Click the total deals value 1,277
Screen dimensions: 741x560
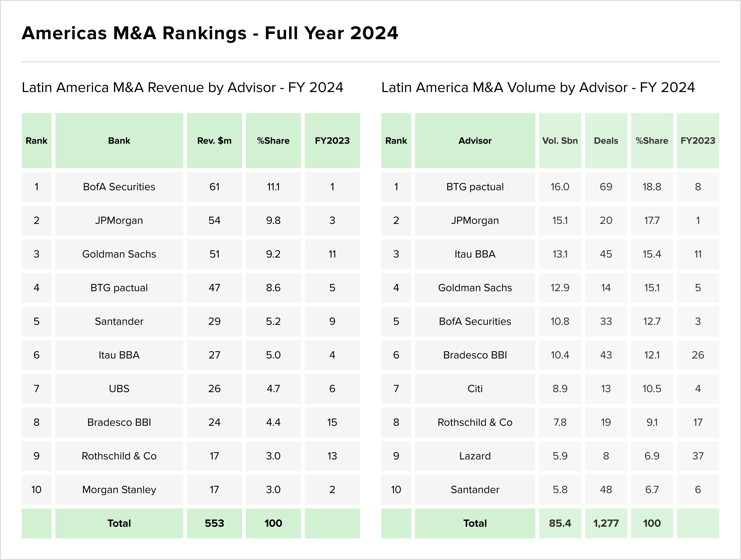click(x=606, y=523)
